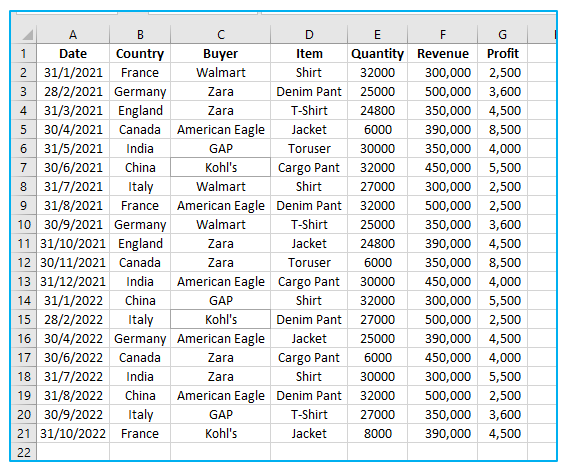Screen dimensions: 569x470
Task: Click the Buyer header cell
Action: tap(221, 53)
